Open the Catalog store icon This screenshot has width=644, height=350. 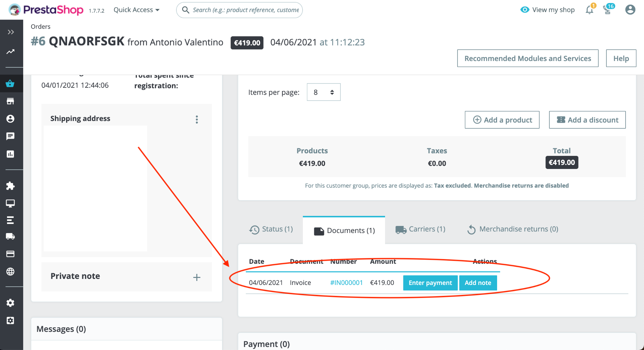coord(10,101)
